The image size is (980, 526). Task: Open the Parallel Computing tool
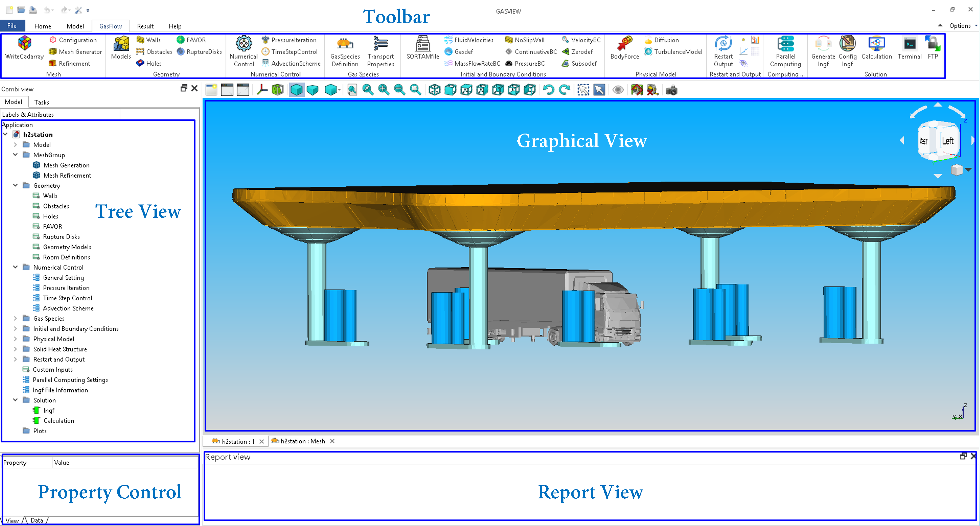785,52
